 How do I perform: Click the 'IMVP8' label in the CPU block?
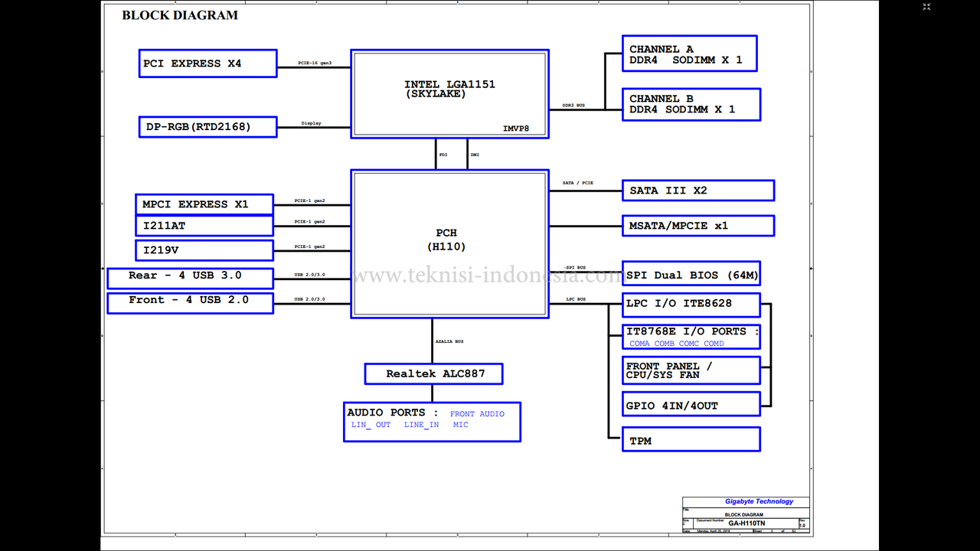(516, 129)
